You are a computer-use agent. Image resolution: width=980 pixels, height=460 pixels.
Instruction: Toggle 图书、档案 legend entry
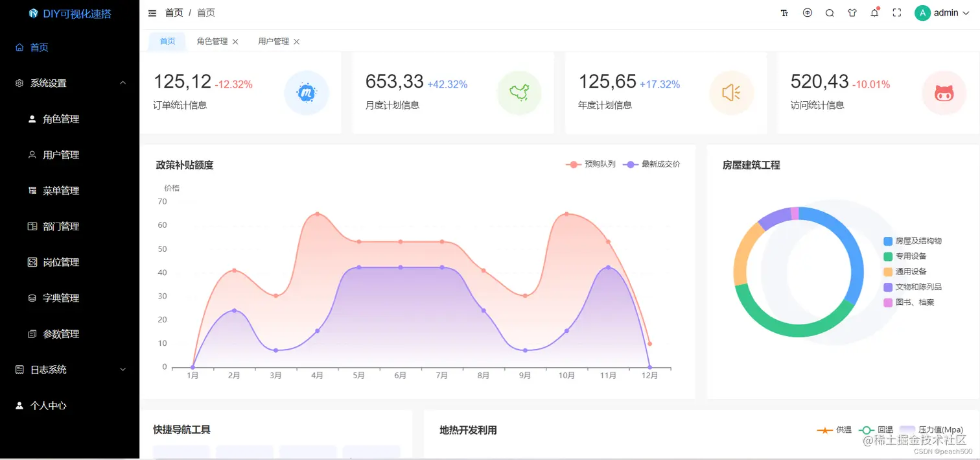(909, 302)
